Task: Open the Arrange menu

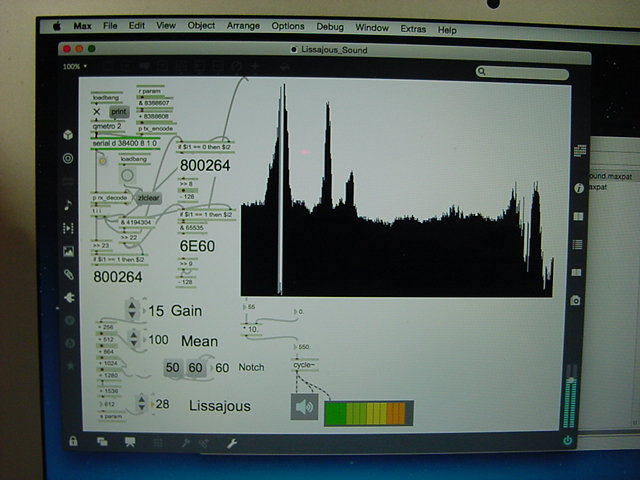Action: pyautogui.click(x=243, y=26)
